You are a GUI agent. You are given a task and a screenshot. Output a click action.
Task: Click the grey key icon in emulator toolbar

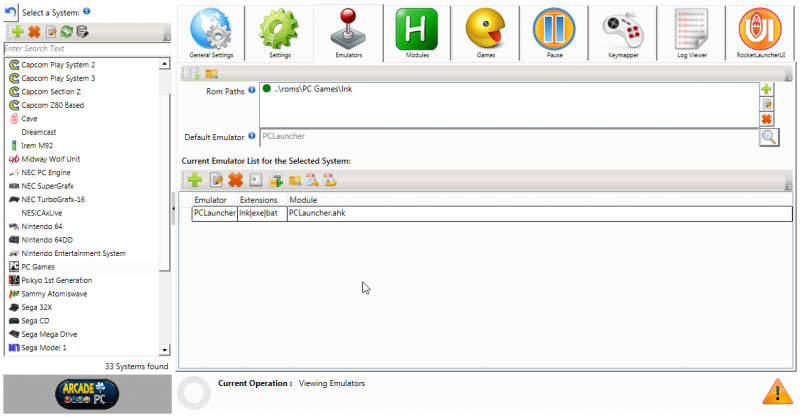[x=256, y=180]
